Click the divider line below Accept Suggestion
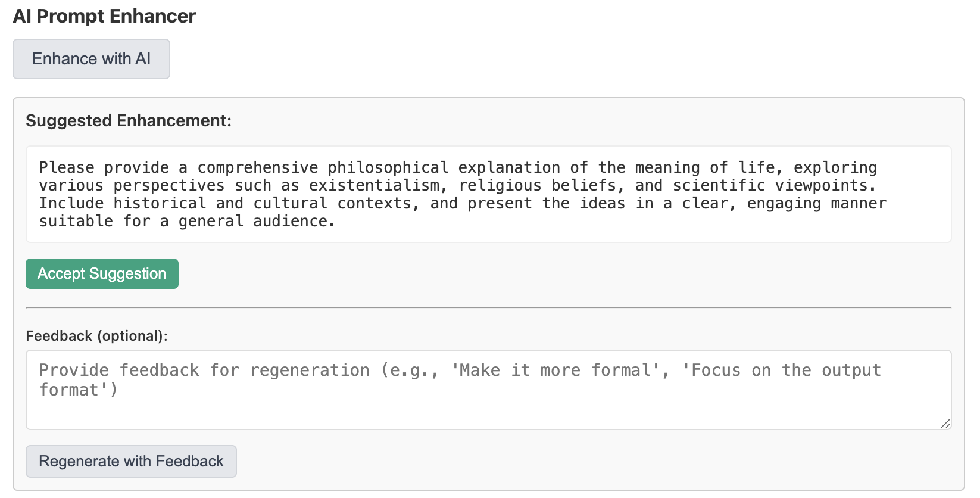This screenshot has width=980, height=498. click(488, 307)
